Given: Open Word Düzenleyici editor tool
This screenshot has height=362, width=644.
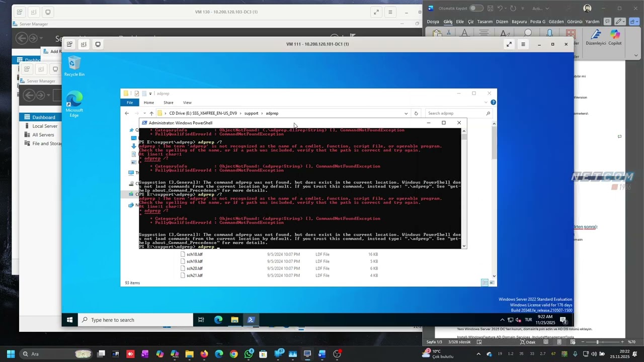Looking at the screenshot, I should click(x=596, y=38).
